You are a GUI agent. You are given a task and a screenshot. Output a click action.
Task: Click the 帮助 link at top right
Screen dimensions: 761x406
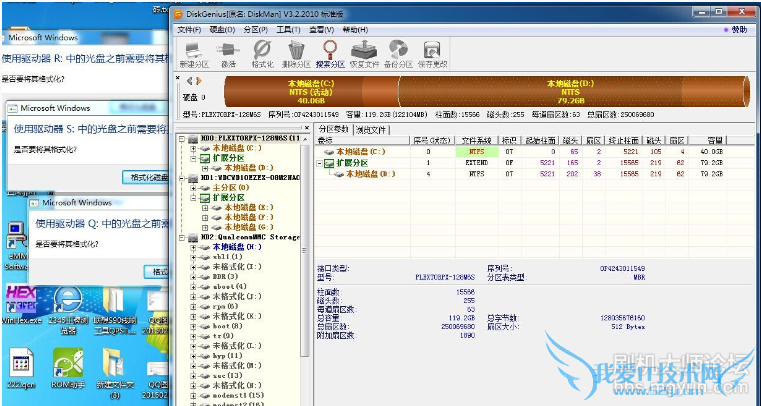737,30
